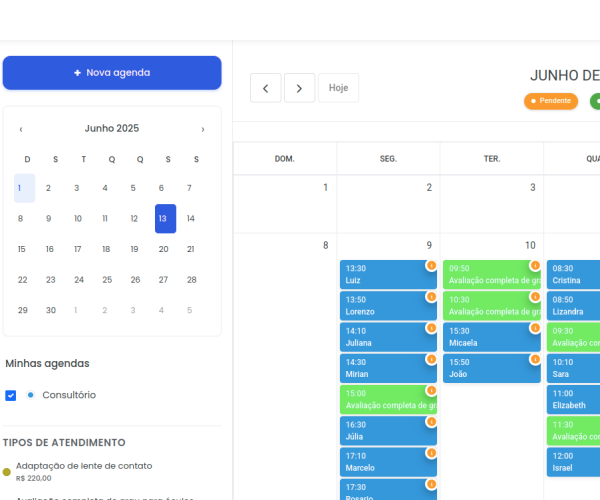Click pending icon on Lorenzo appointment

click(x=431, y=296)
